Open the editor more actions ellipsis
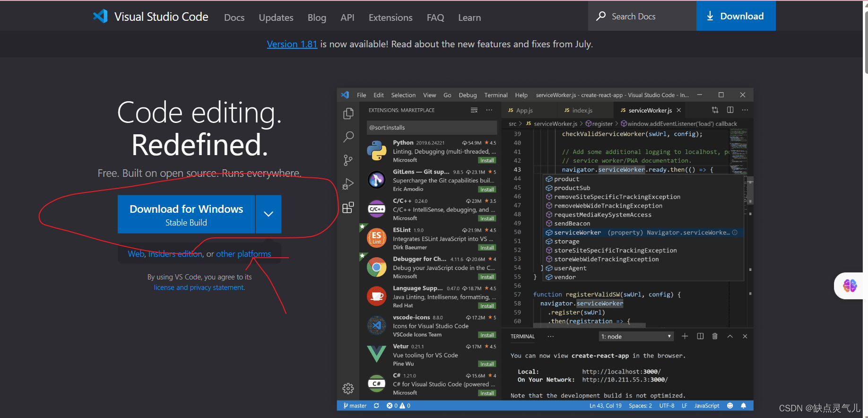 [x=745, y=110]
